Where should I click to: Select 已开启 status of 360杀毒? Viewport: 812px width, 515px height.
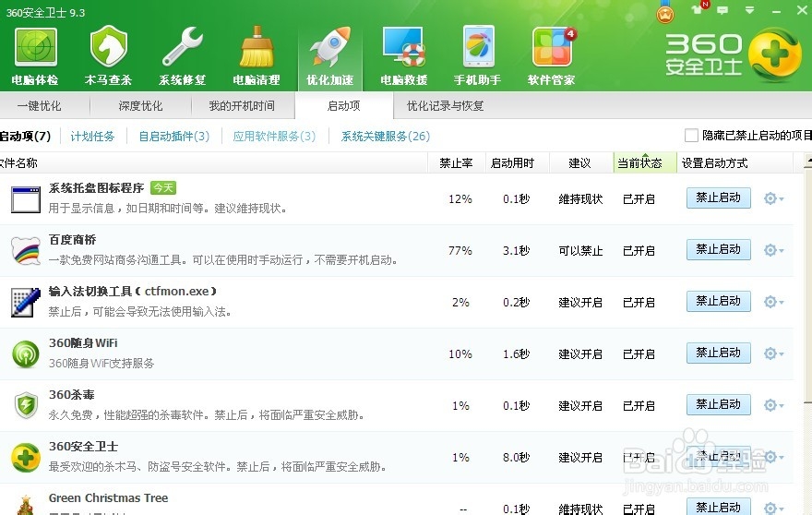coord(639,406)
